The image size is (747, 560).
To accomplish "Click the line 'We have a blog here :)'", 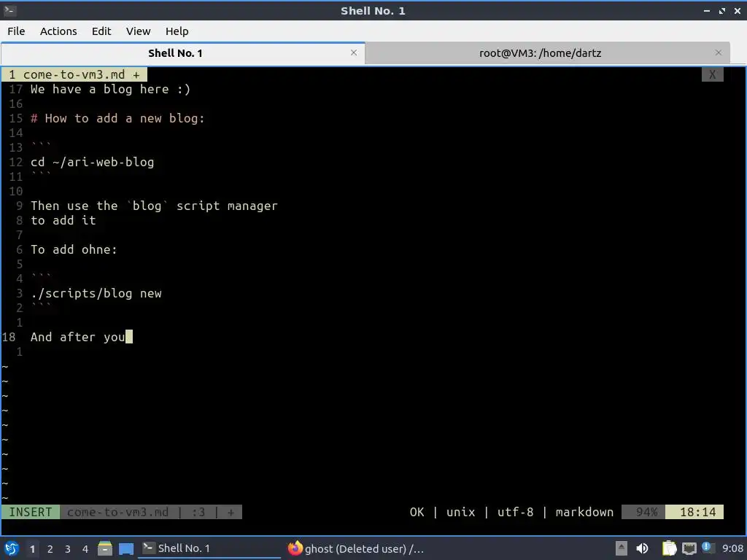I will click(x=111, y=89).
